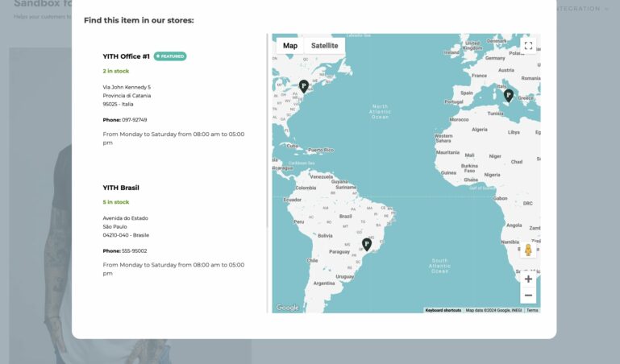The width and height of the screenshot is (620, 364).
Task: Click the North Atlantic Ocean map label
Action: (380, 112)
